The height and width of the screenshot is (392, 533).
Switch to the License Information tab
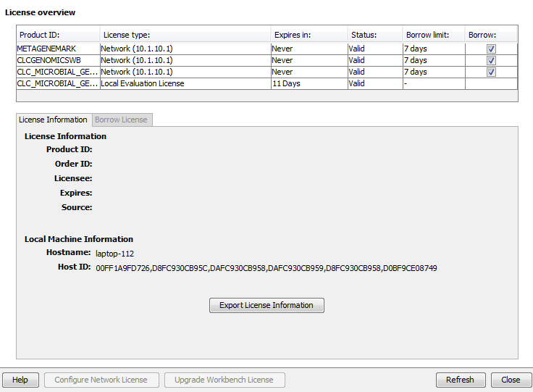tap(53, 120)
